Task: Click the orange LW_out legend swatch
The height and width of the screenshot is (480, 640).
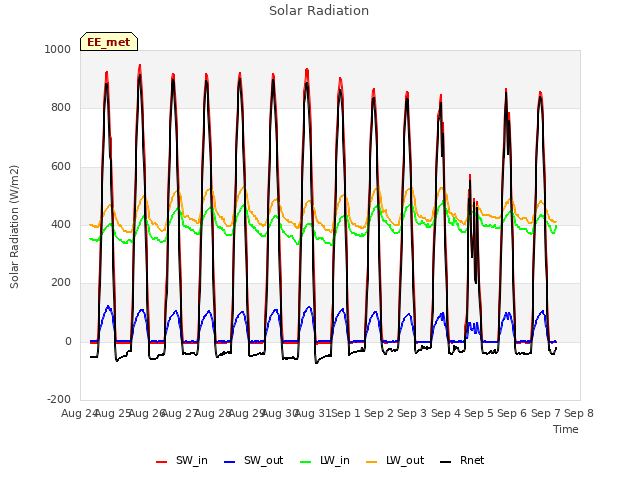Action: 372,462
